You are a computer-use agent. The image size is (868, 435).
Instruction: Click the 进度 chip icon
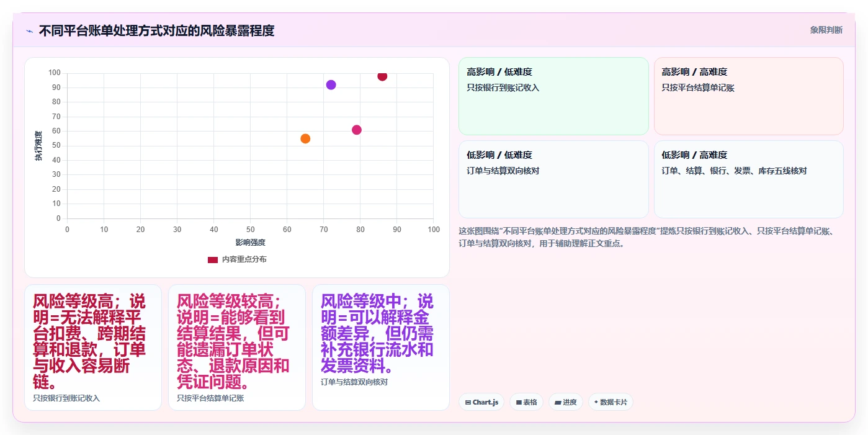558,402
